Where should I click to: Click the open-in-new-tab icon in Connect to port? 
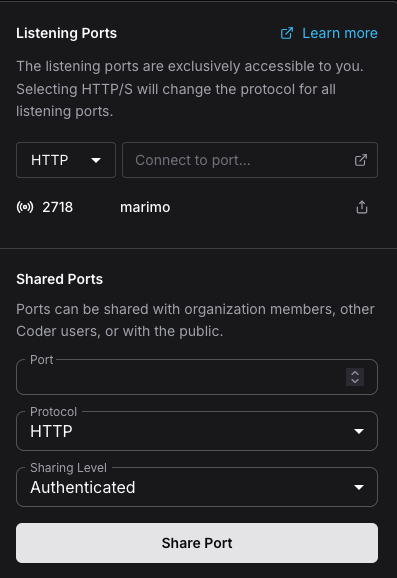(x=361, y=160)
